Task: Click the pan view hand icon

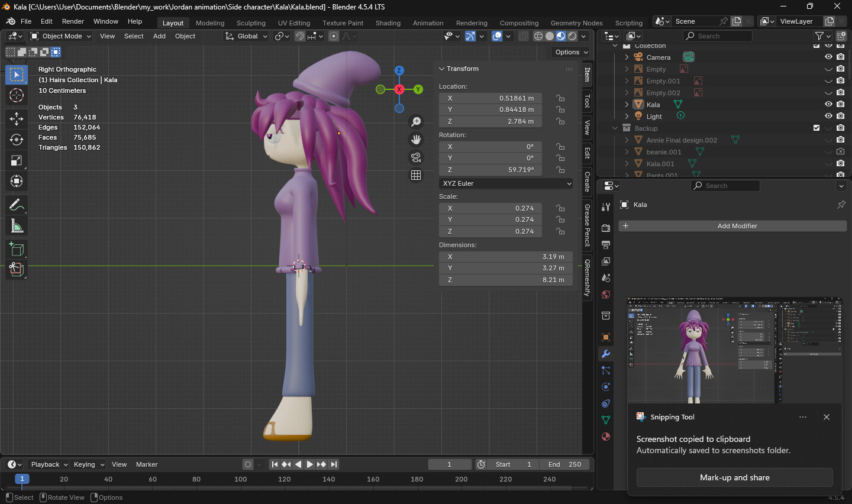Action: pos(417,140)
